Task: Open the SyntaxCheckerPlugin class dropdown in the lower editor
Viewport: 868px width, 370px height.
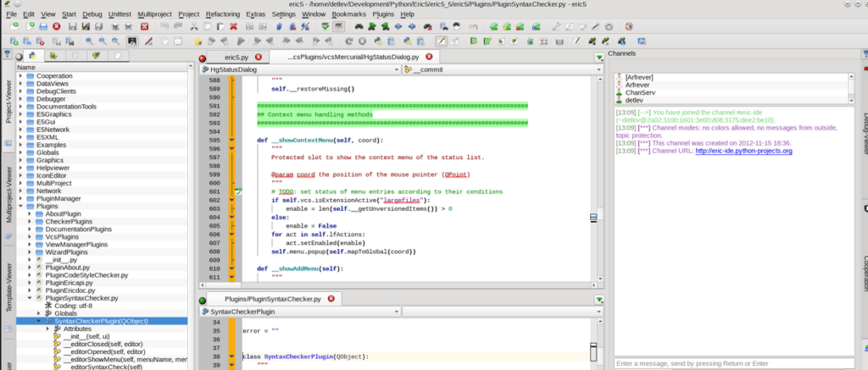Action: coord(299,312)
